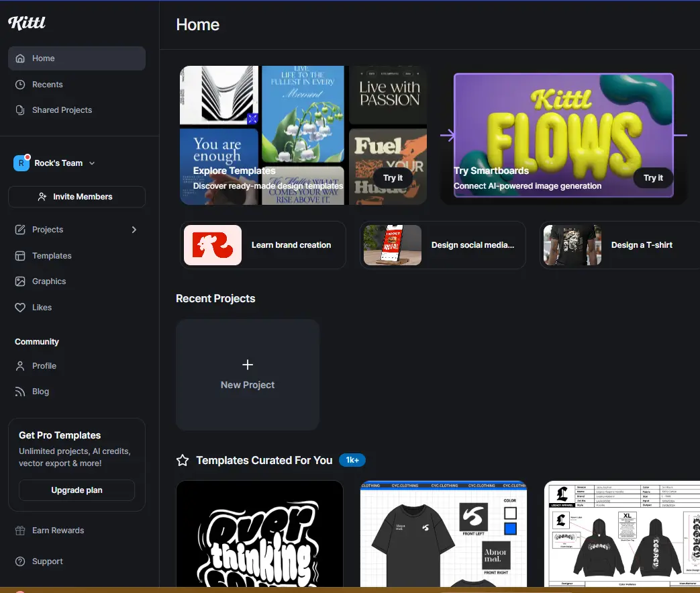Click the Templates layout icon
The image size is (700, 593).
click(x=20, y=256)
